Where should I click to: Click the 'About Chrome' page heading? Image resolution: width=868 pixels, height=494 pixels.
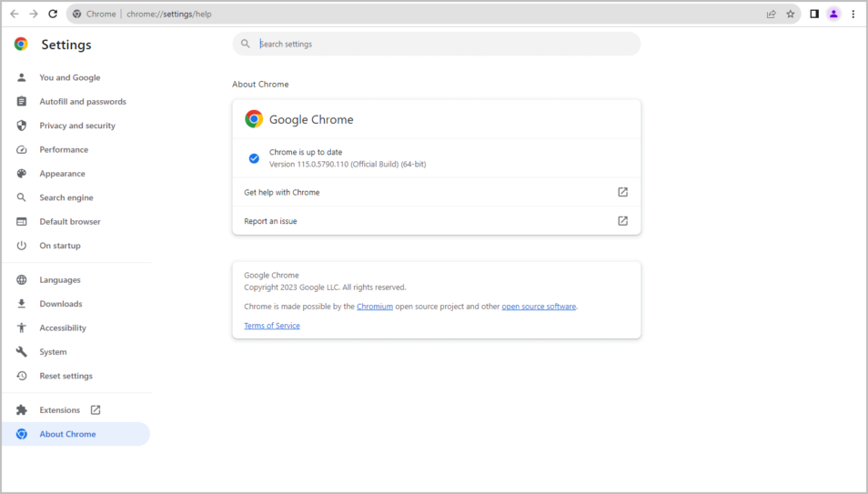click(260, 85)
